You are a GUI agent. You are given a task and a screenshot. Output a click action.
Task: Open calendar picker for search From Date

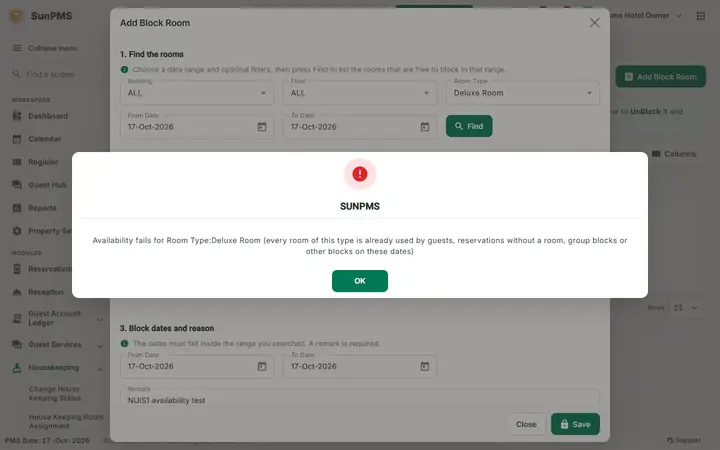coord(262,127)
